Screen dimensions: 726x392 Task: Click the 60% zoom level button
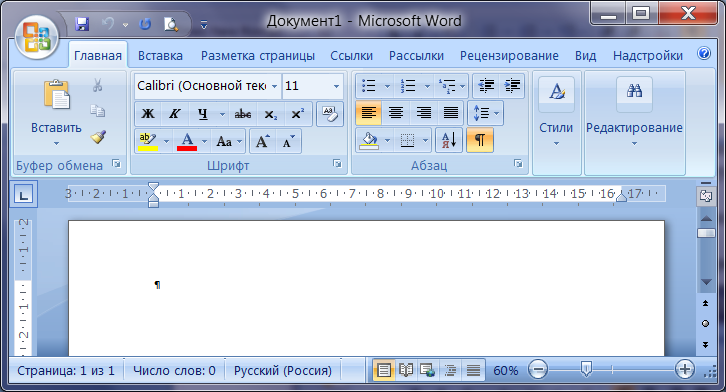tap(506, 371)
